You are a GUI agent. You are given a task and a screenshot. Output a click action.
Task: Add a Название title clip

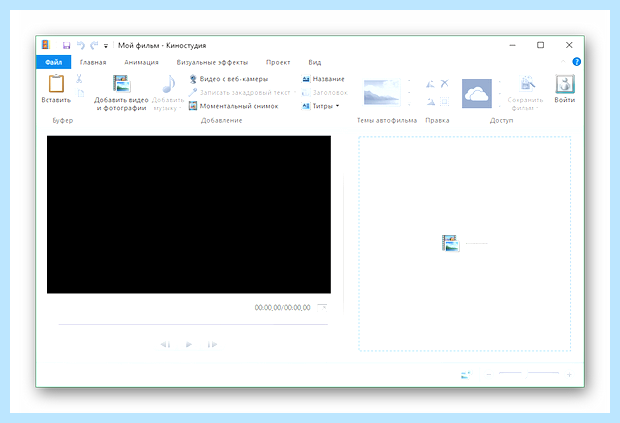click(323, 79)
